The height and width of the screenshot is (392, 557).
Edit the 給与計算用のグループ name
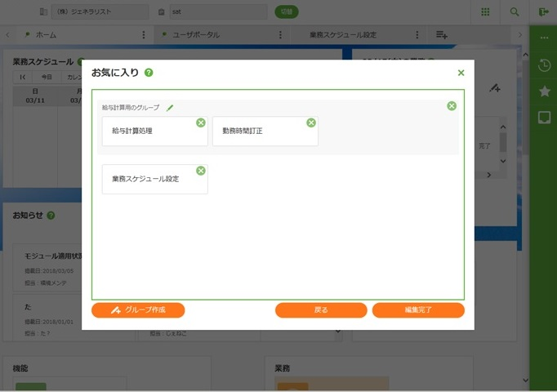click(170, 108)
